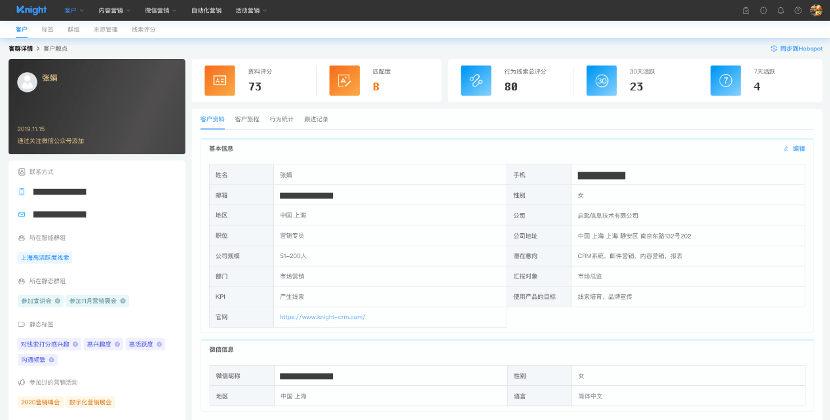This screenshot has width=830, height=420.
Task: Click the 静态标签 tag icon
Action: pos(22,324)
